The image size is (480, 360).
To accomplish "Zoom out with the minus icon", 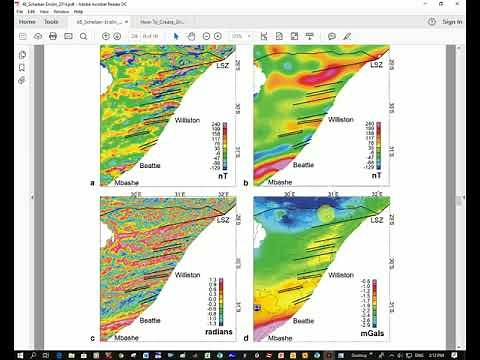I will coord(206,36).
